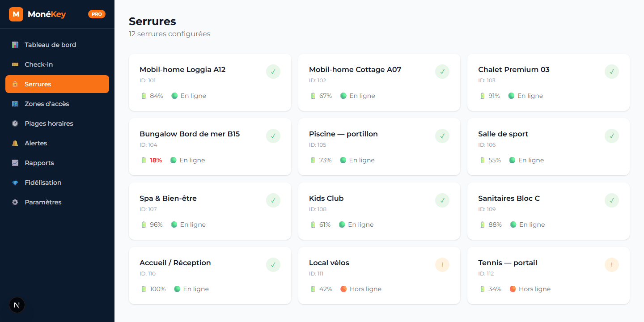Screen dimensions: 644x322
Task: Select the active Serrures menu item
Action: [57, 84]
